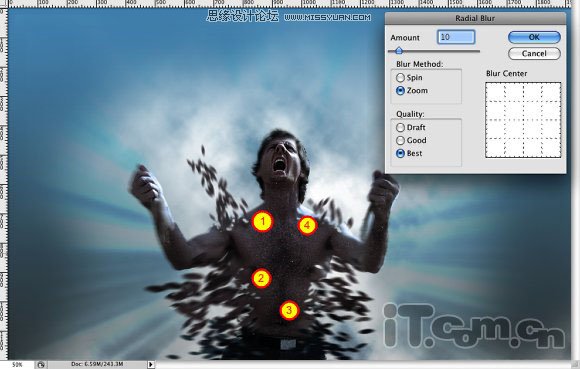Image resolution: width=580 pixels, height=369 pixels.
Task: Click the Doc size readout in status bar
Action: coord(97,364)
